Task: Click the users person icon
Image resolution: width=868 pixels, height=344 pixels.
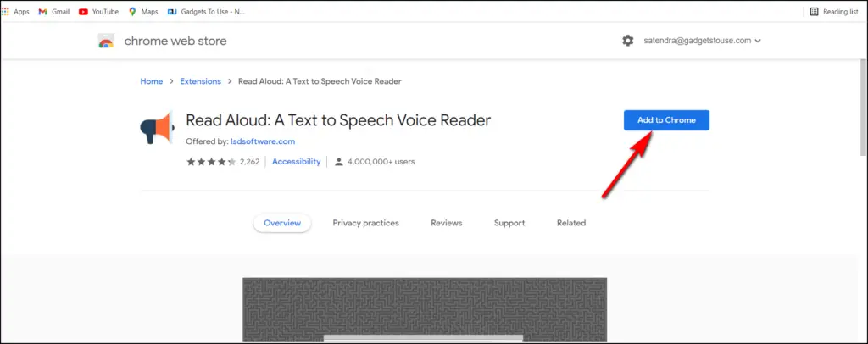Action: (x=339, y=162)
